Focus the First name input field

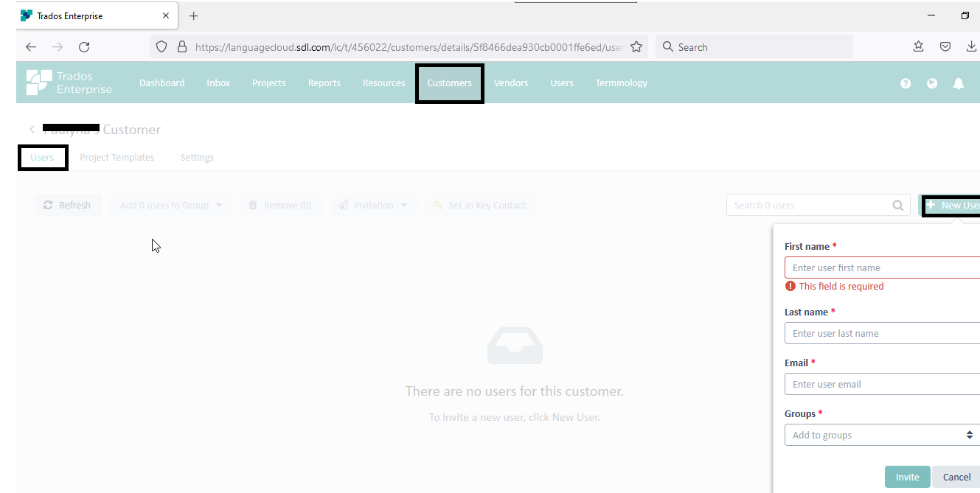882,268
